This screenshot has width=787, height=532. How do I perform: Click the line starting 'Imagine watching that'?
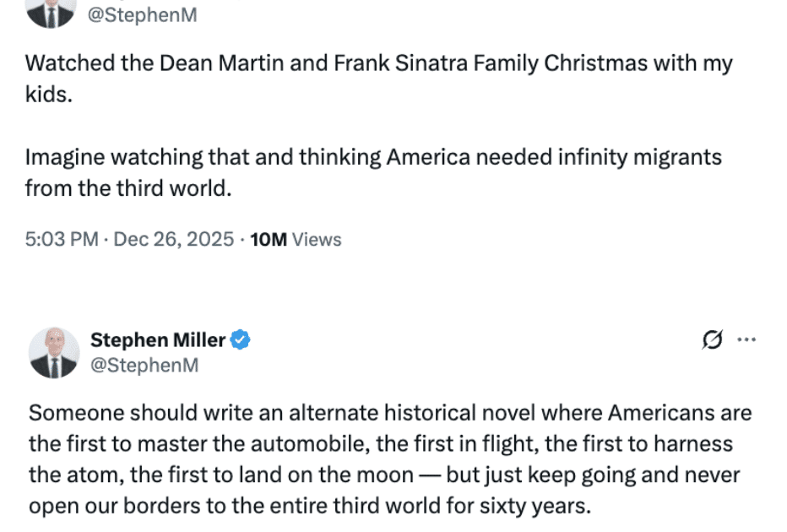pos(373,158)
